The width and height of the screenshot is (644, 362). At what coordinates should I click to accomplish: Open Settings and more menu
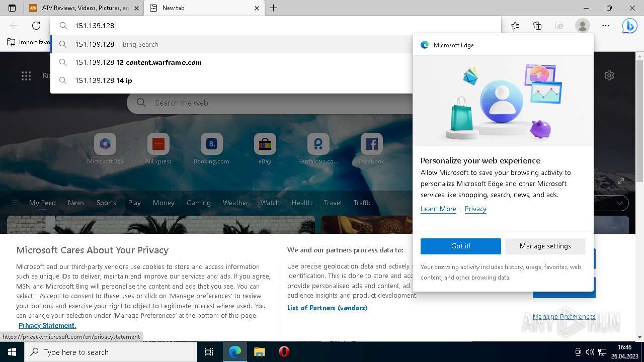point(606,26)
